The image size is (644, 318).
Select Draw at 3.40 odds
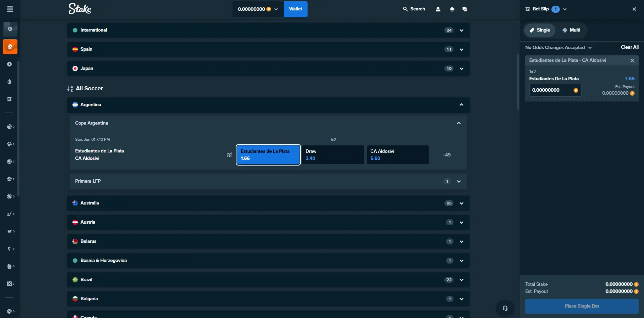point(333,155)
